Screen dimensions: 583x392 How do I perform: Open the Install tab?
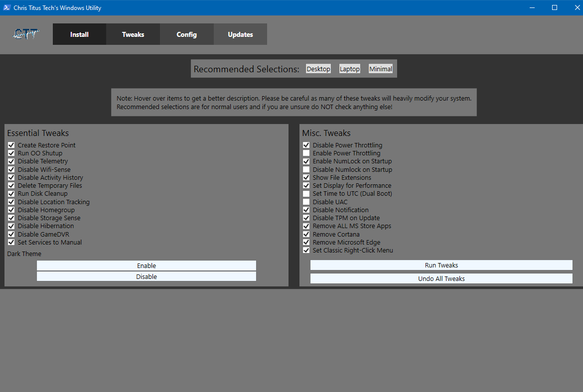80,34
